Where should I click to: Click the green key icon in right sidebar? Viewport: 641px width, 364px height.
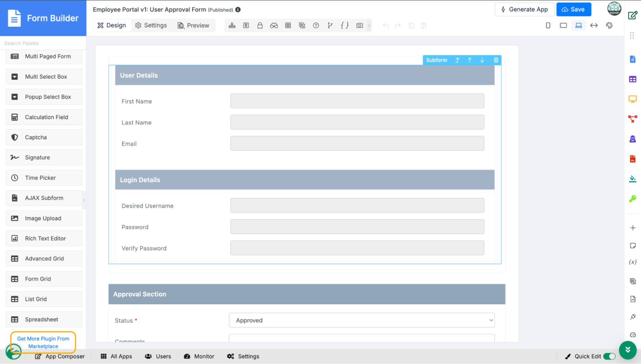(x=633, y=199)
